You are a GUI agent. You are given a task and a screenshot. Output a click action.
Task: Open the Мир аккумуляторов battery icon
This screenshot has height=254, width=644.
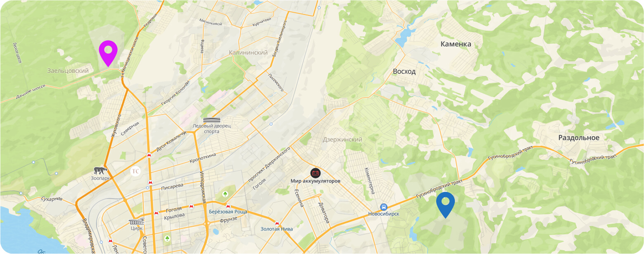(x=315, y=173)
